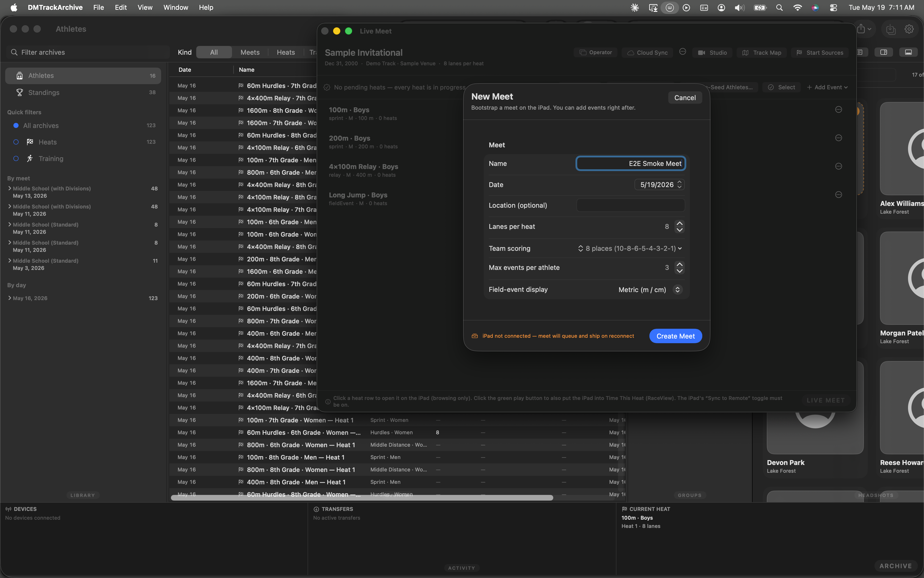Click volume icon in menu bar
Image resolution: width=924 pixels, height=578 pixels.
coord(739,7)
